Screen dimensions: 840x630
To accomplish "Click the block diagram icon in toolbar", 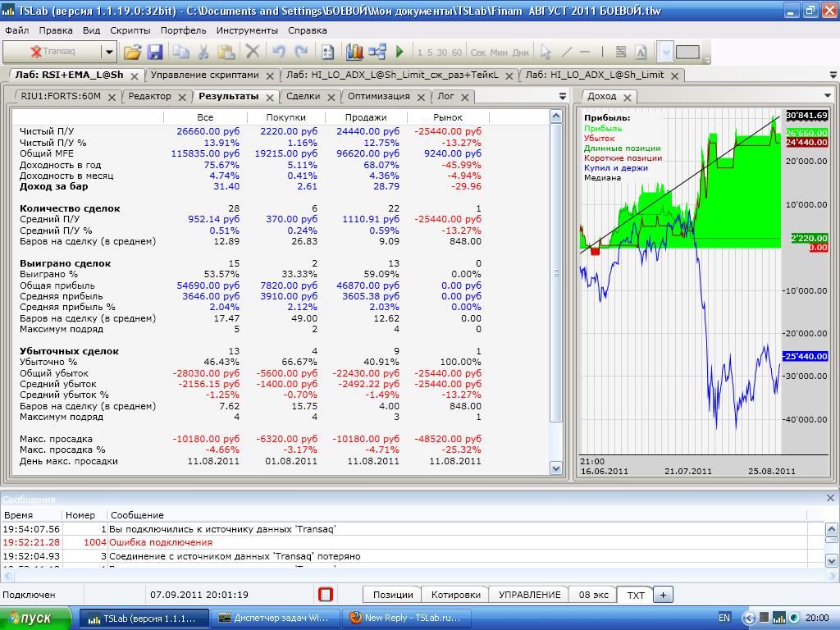I will click(377, 52).
